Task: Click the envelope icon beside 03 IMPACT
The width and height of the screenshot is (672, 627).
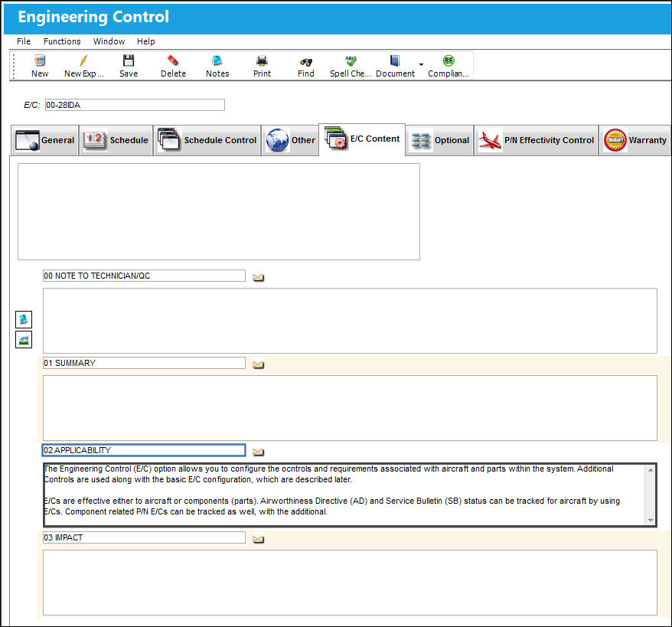Action: click(x=258, y=539)
